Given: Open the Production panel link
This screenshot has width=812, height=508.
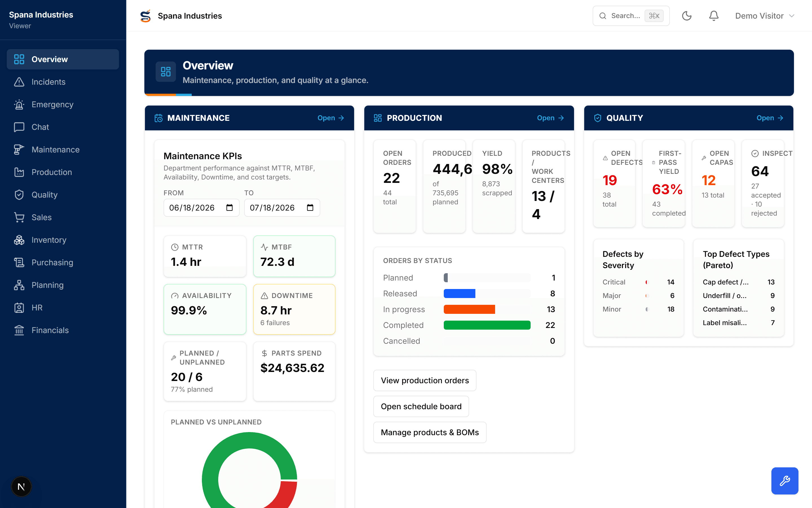Looking at the screenshot, I should coord(550,118).
